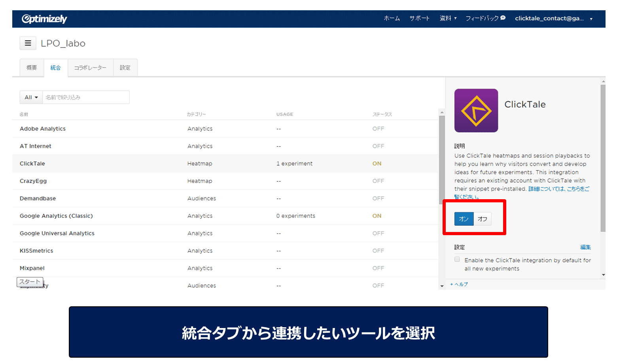The height and width of the screenshot is (364, 617).
Task: Expand the 資料 menu
Action: coord(448,18)
